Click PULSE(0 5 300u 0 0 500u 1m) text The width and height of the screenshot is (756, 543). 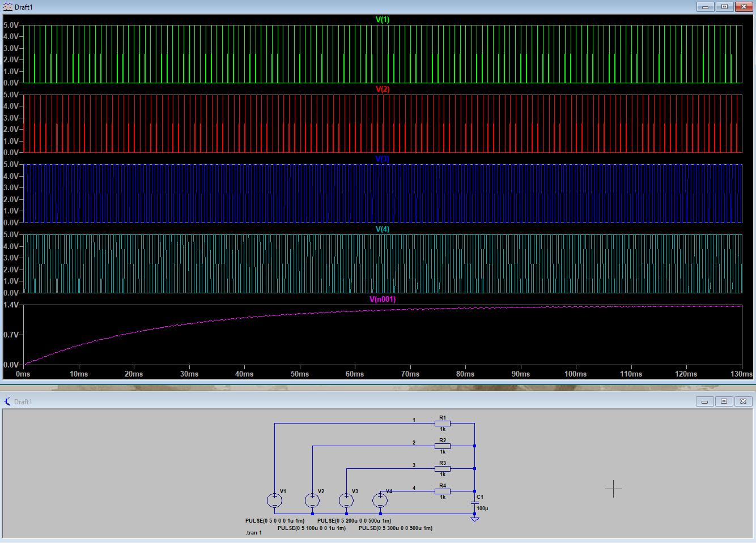[396, 528]
